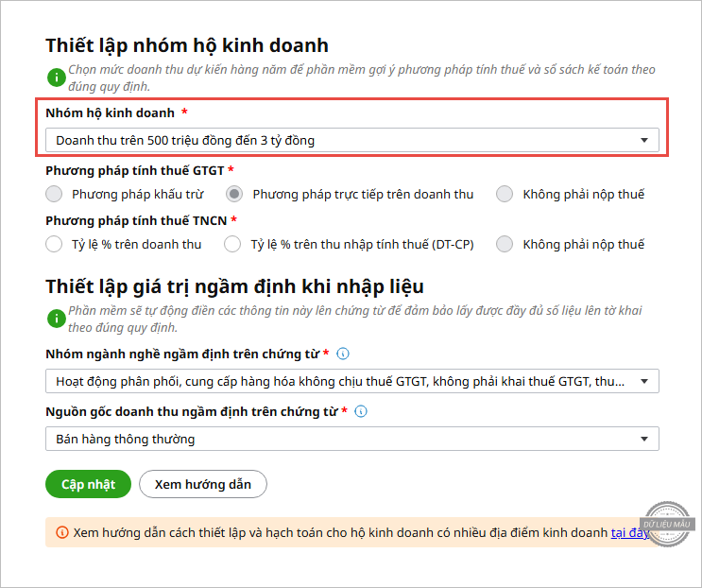Screen dimensions: 702x588
Task: Open the Nhóm hộ kinh doanh dropdown
Action: (x=351, y=141)
